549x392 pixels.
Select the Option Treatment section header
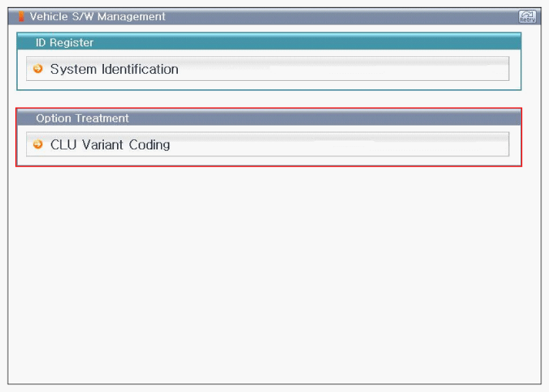269,118
